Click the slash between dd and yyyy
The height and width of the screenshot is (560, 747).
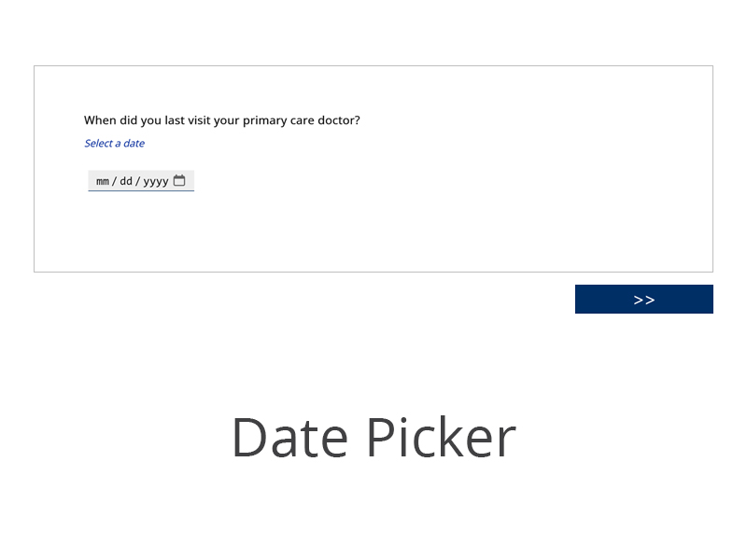pyautogui.click(x=138, y=181)
